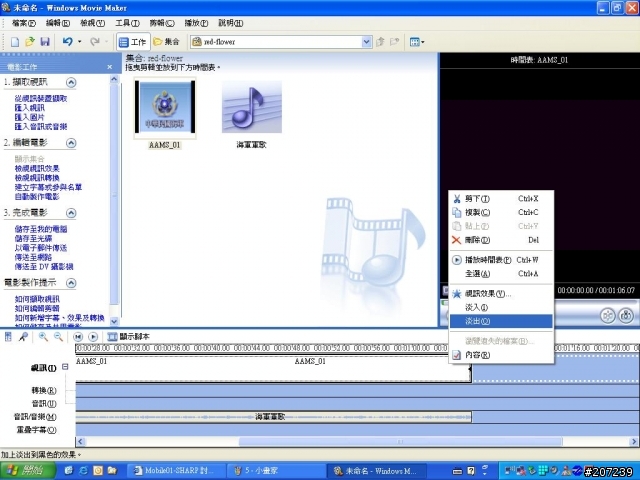The height and width of the screenshot is (480, 640).
Task: Click the Redo arrow icon
Action: point(95,42)
